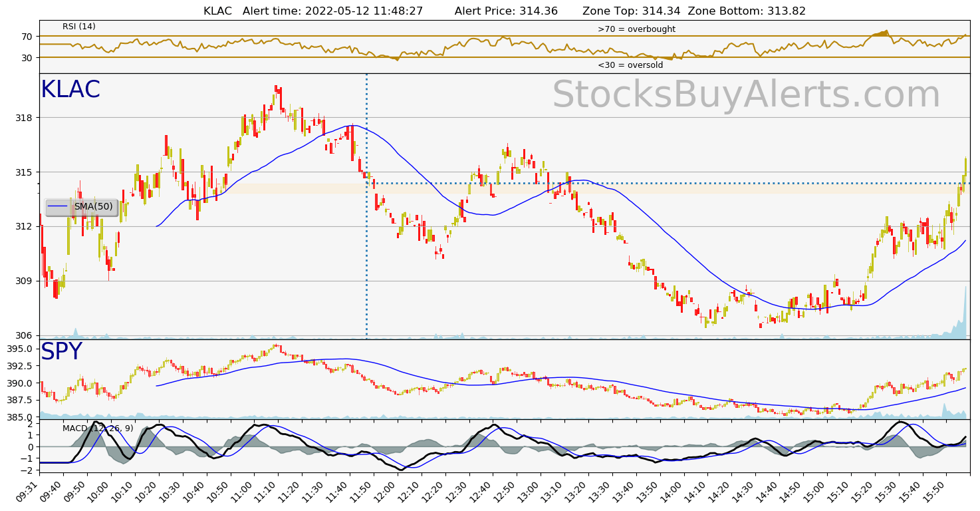980x511 pixels.
Task: Click the '>70 = overbought' annotation
Action: point(636,29)
